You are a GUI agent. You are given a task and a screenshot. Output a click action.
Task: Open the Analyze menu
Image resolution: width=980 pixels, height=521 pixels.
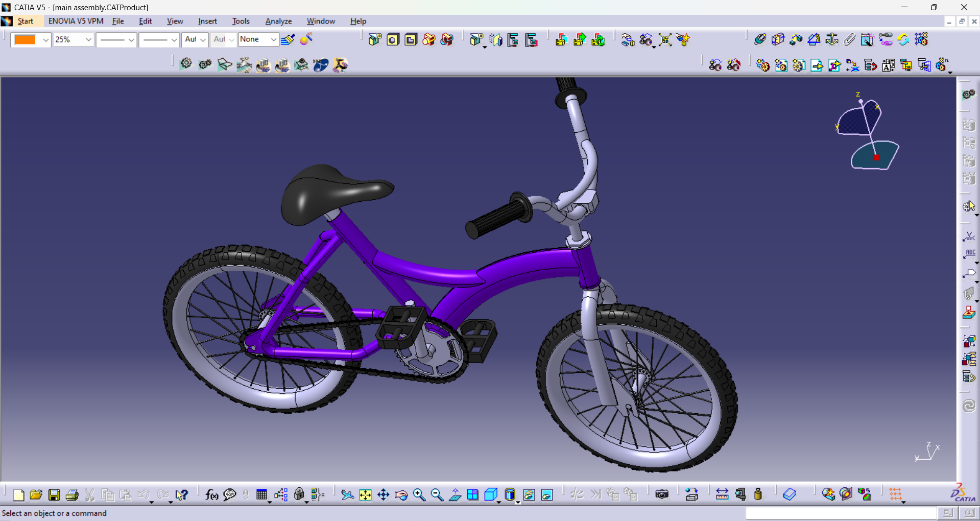click(278, 21)
